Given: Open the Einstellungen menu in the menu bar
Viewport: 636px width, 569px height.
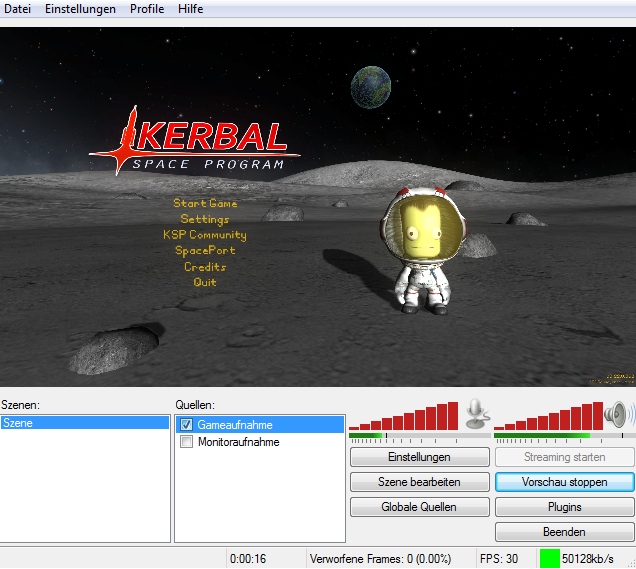Looking at the screenshot, I should [x=80, y=9].
